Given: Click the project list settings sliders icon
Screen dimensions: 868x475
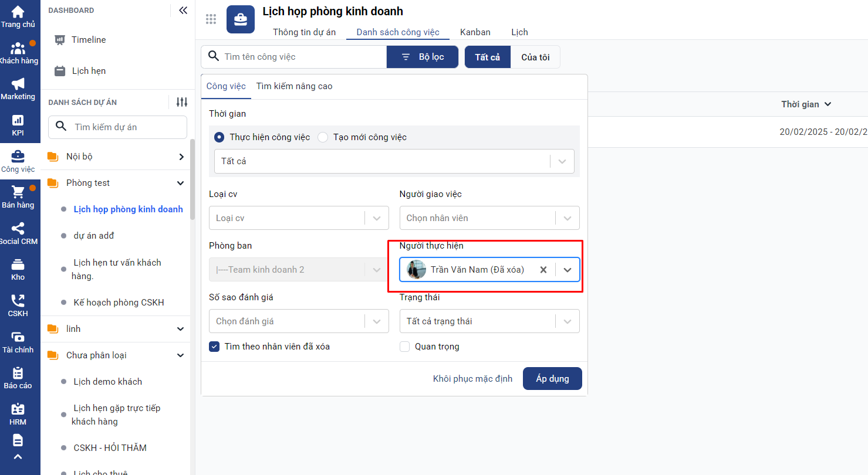Looking at the screenshot, I should click(182, 102).
